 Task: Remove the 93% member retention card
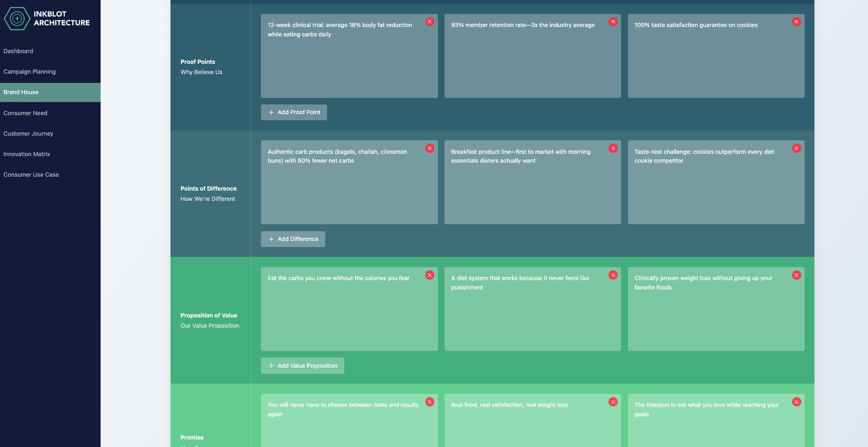[x=613, y=22]
